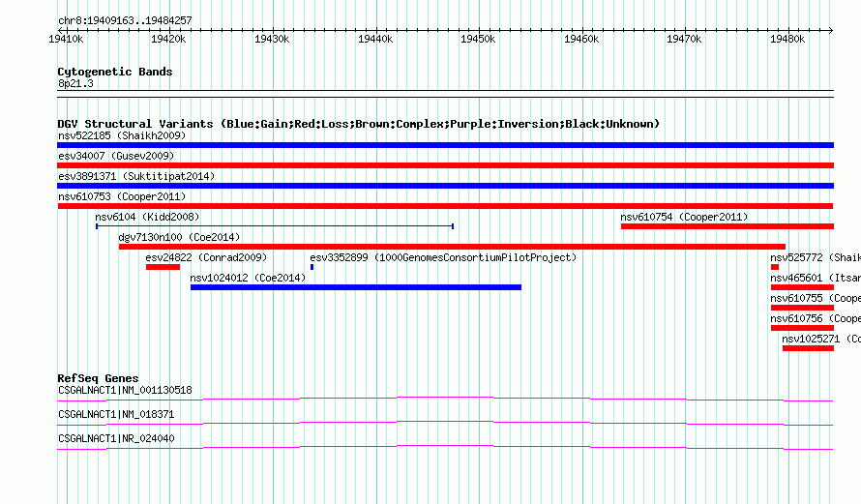Select the red nsv610756 variant bar
Image resolution: width=861 pixels, height=504 pixels.
[x=802, y=328]
